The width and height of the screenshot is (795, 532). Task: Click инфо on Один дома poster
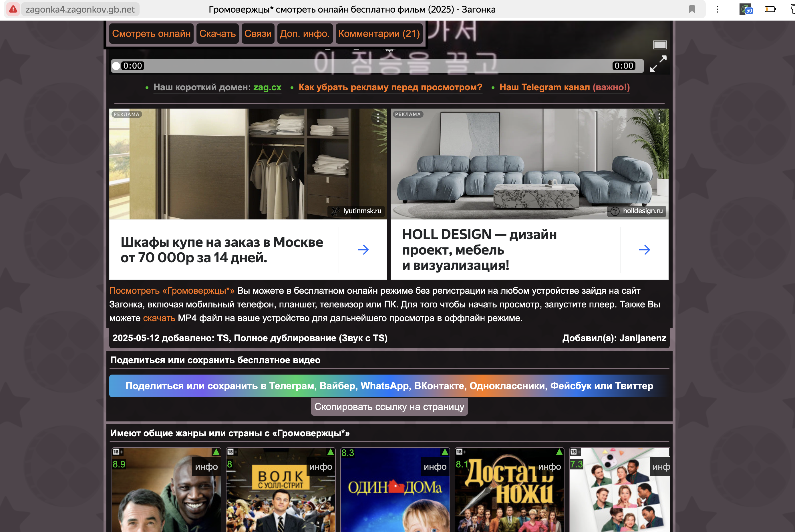[435, 467]
